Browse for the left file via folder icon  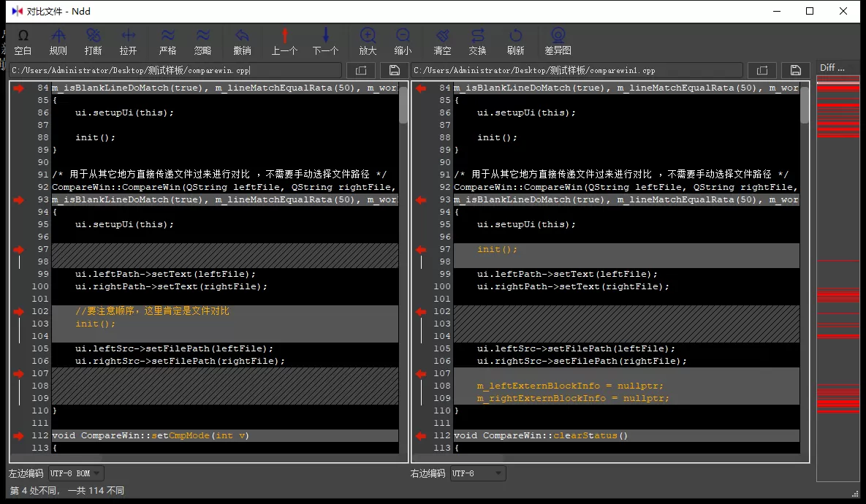pyautogui.click(x=361, y=69)
